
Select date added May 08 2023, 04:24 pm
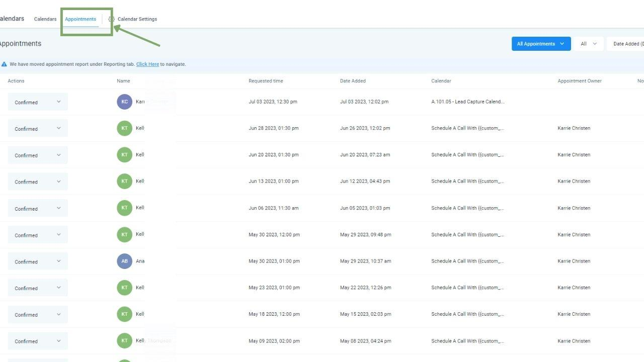(366, 341)
